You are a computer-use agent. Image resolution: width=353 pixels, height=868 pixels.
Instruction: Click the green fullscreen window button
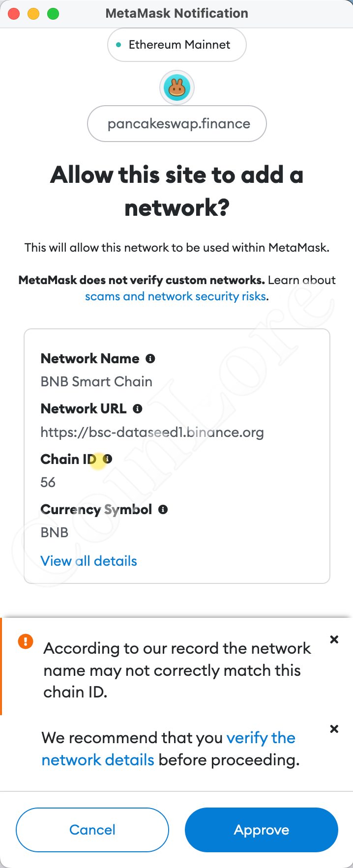53,14
